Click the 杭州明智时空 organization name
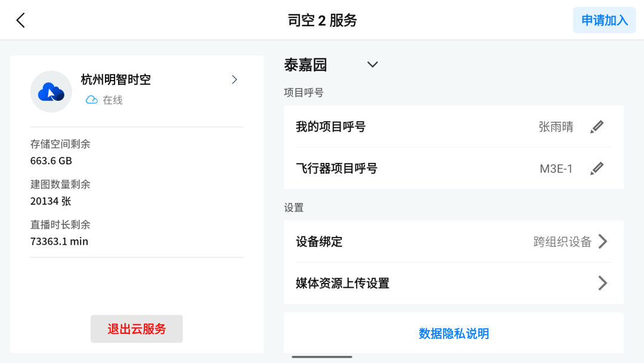The width and height of the screenshot is (644, 363). pos(116,79)
